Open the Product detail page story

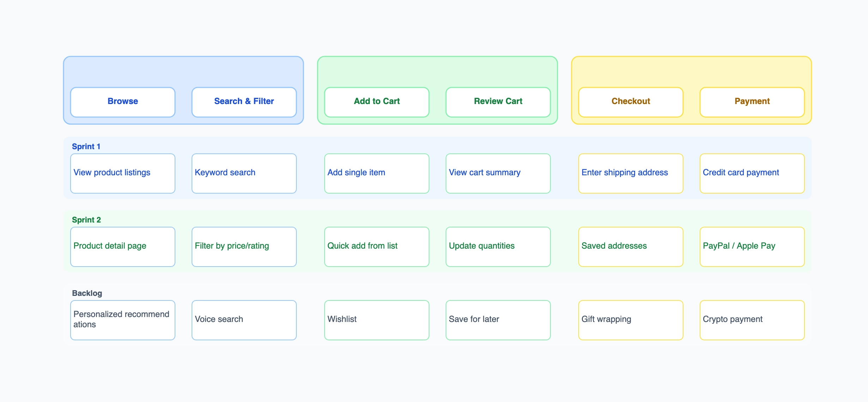tap(122, 246)
